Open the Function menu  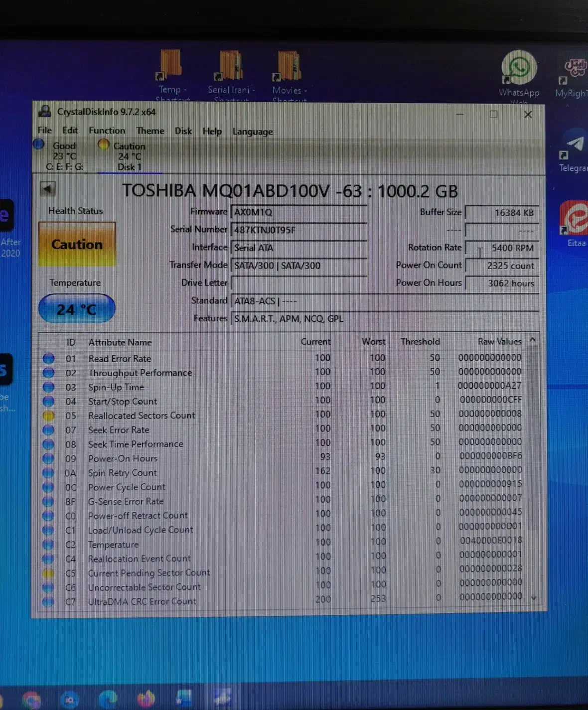[107, 131]
